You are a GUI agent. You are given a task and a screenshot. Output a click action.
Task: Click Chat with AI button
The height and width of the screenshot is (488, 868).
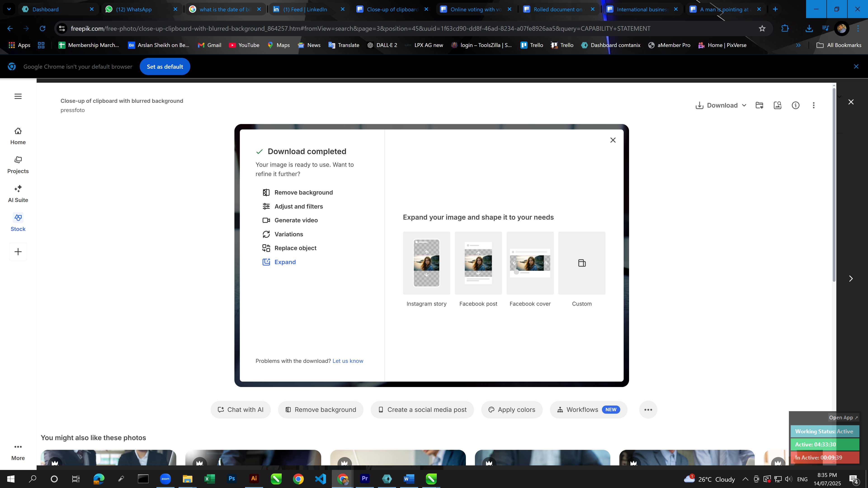point(241,410)
